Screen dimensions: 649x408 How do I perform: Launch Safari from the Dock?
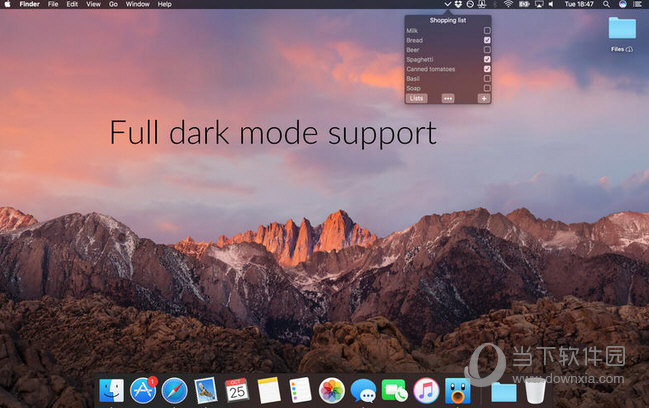174,390
